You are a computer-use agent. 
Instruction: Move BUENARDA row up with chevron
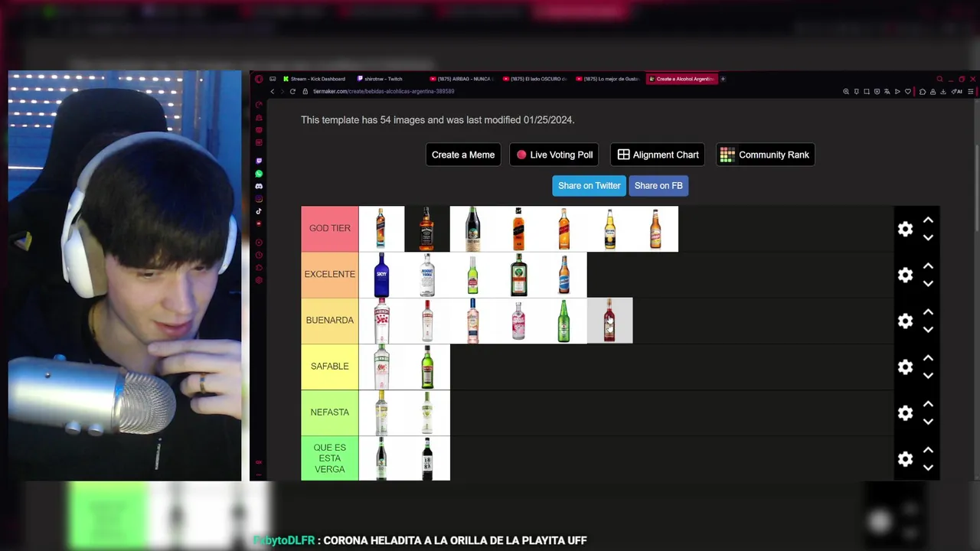[928, 312]
